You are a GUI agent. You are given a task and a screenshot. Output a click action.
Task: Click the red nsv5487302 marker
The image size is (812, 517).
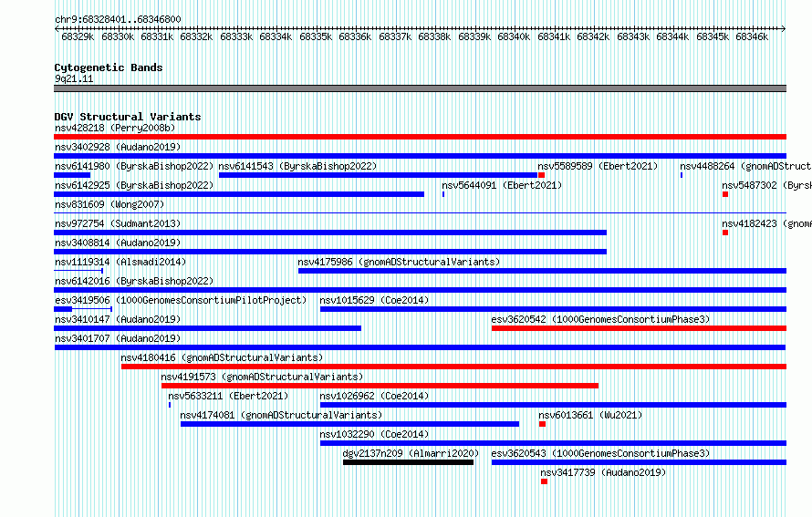[725, 194]
